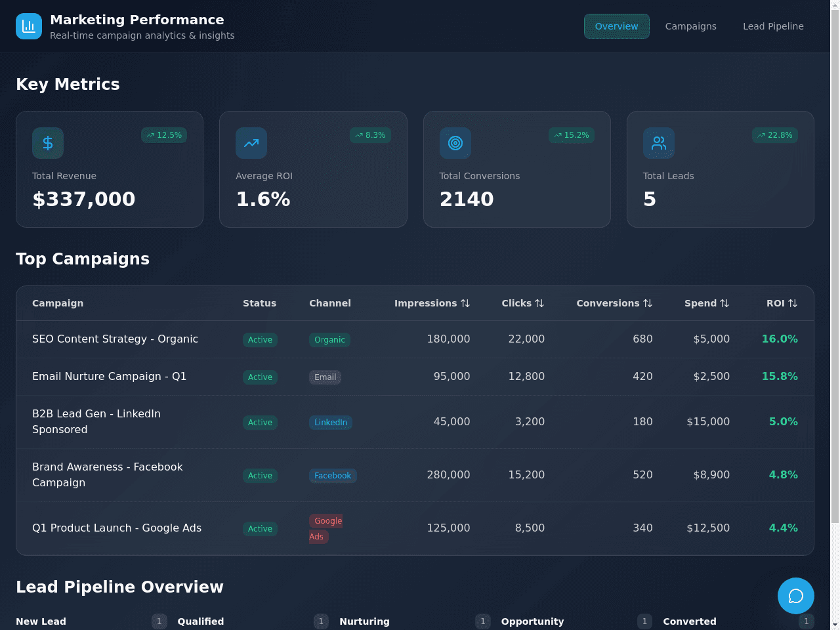
Task: Click the Nurturing pipeline heading
Action: click(364, 621)
